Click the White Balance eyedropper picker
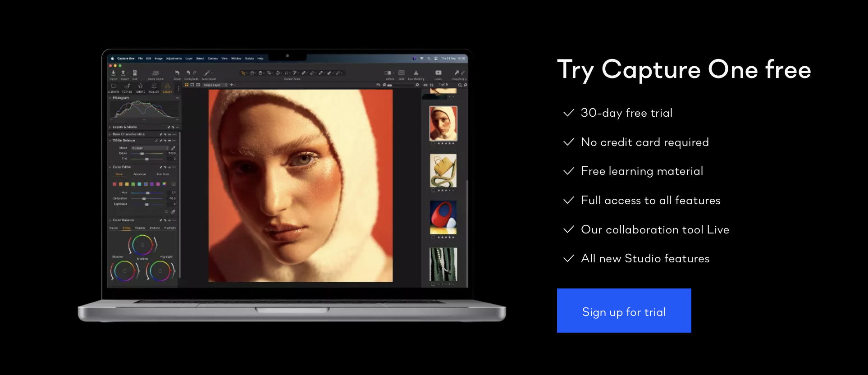Image resolution: width=868 pixels, height=375 pixels. (173, 148)
